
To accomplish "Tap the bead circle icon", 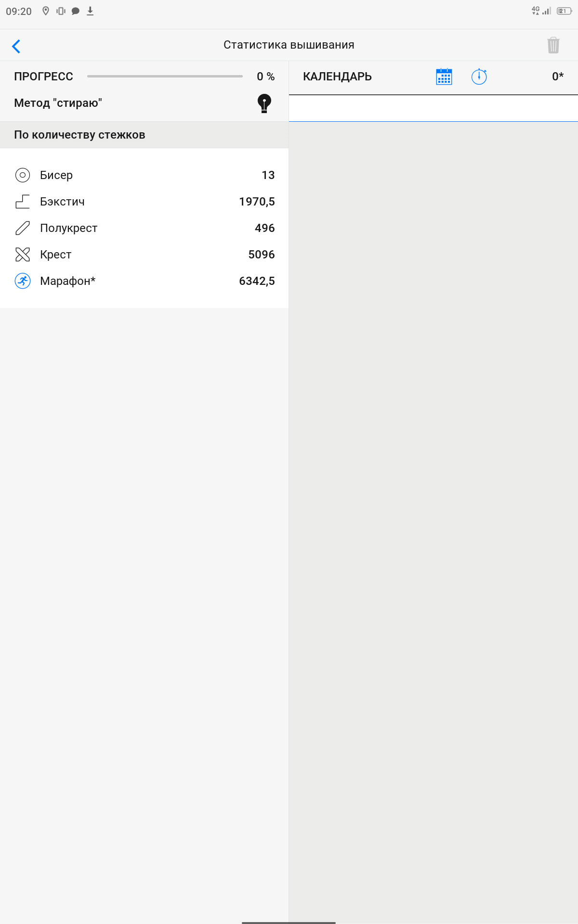I will click(x=23, y=175).
